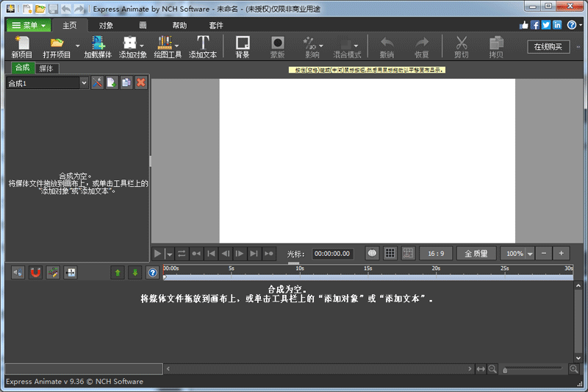The height and width of the screenshot is (392, 588).
Task: Toggle onion skin button near 16:9
Action: pos(372,253)
